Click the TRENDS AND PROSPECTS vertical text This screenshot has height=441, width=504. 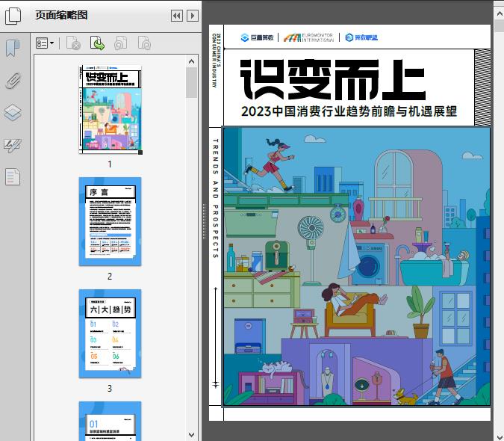215,198
